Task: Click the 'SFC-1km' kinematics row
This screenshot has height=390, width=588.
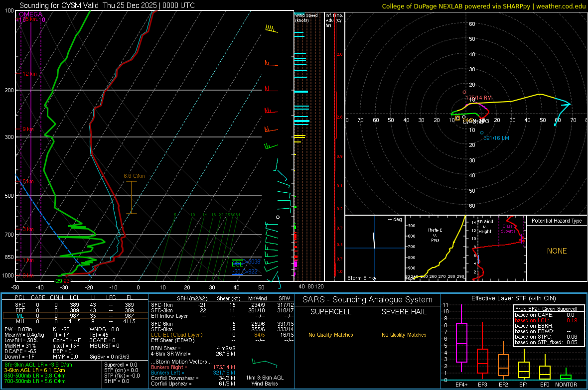Action: [222, 305]
